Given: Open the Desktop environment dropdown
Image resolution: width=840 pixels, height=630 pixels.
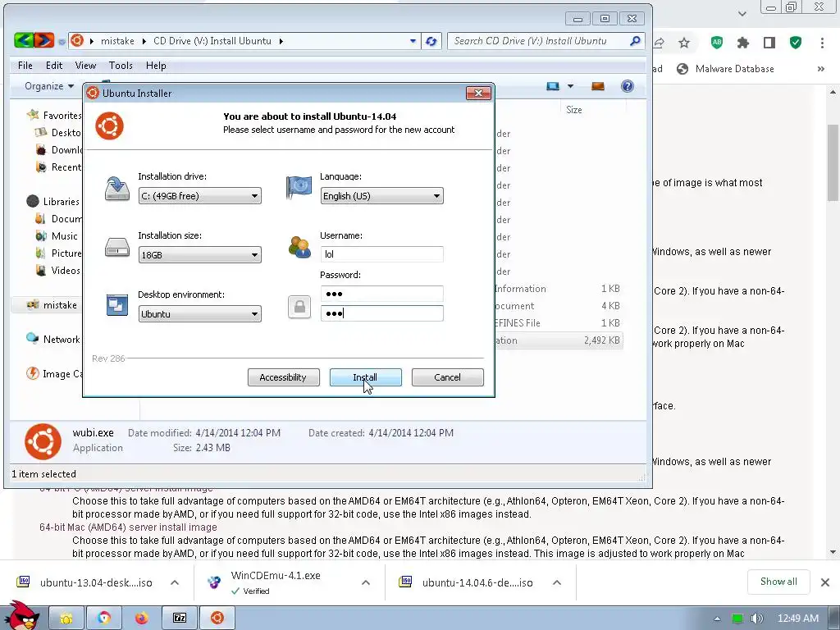Looking at the screenshot, I should coord(200,314).
